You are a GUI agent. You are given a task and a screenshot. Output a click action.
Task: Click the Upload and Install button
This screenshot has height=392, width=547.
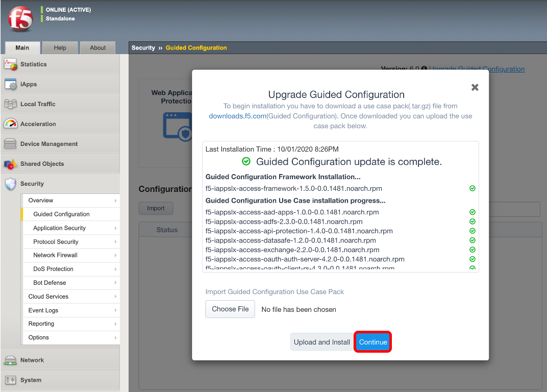click(x=321, y=342)
